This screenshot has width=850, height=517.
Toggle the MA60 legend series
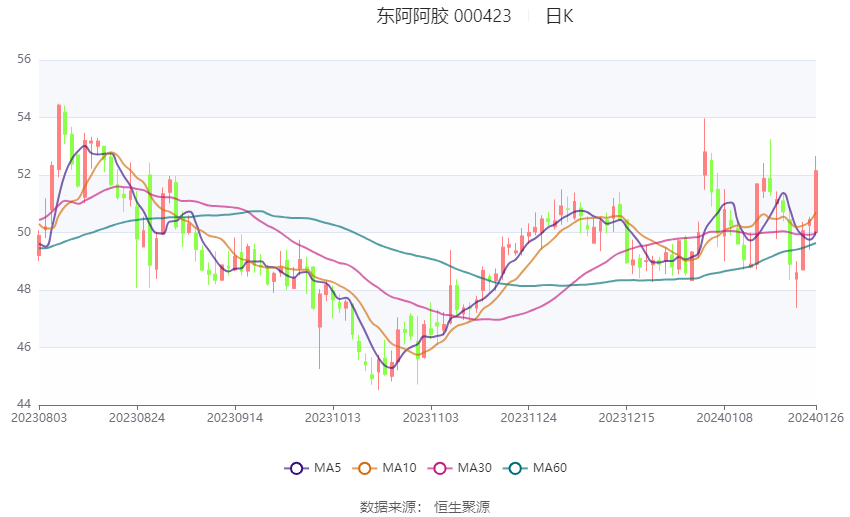tap(535, 468)
